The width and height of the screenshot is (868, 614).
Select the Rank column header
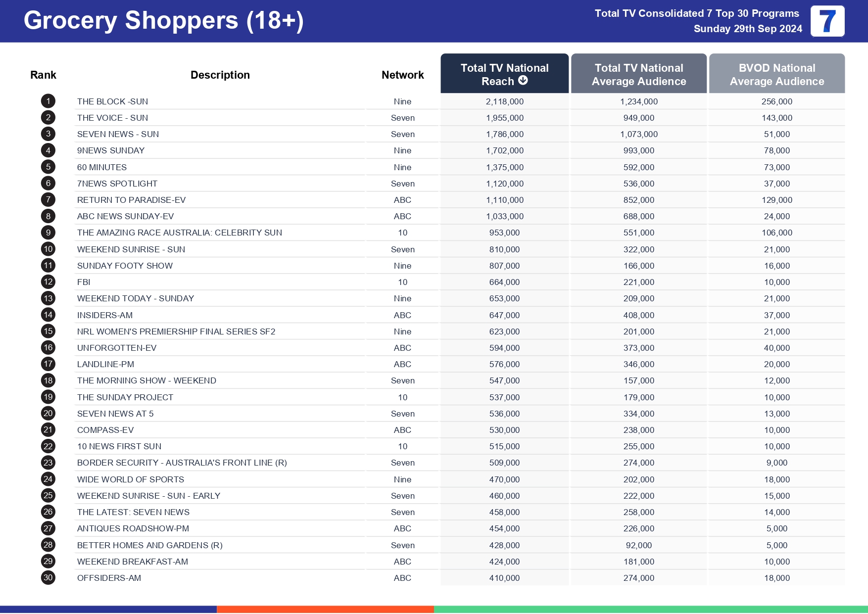(43, 74)
